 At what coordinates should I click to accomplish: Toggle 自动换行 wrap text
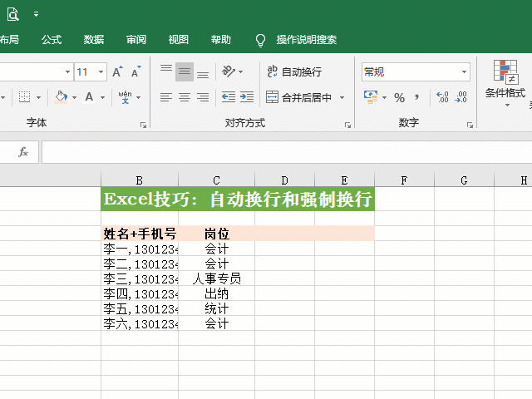(x=294, y=71)
